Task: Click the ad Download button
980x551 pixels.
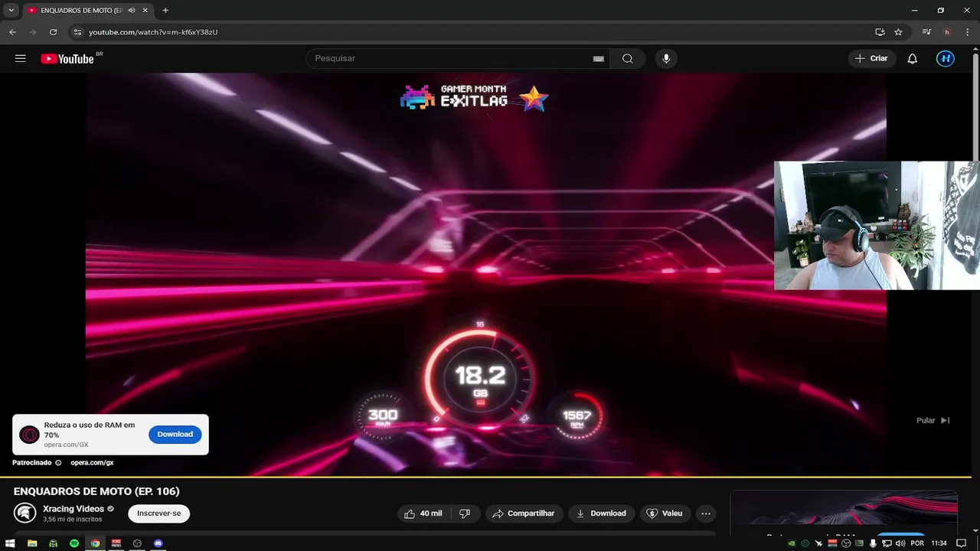Action: [x=175, y=434]
